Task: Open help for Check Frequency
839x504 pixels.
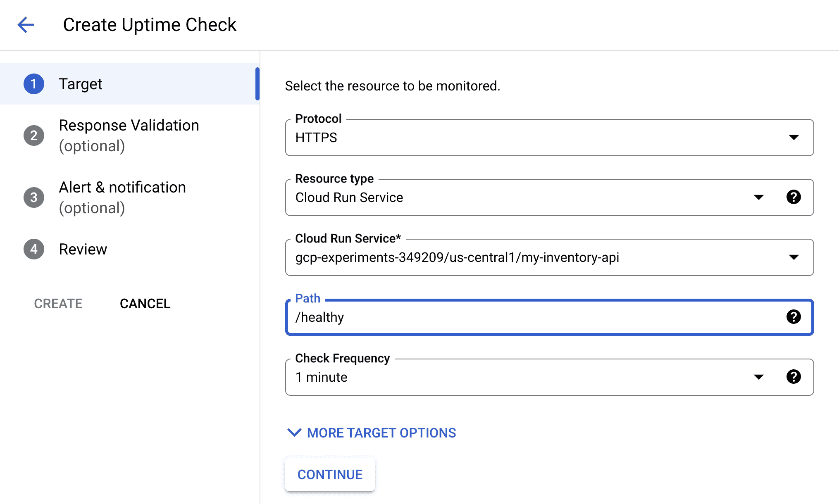Action: [x=794, y=376]
